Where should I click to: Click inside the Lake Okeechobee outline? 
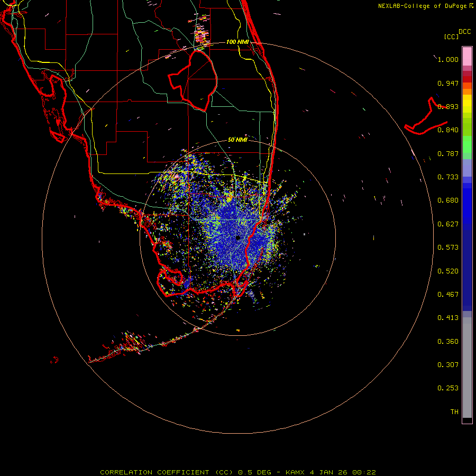(x=196, y=80)
